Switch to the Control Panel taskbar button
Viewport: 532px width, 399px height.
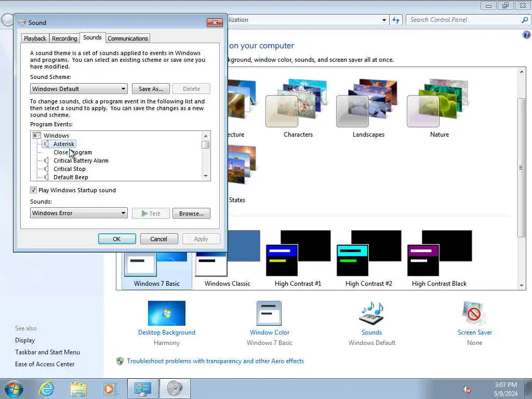[x=142, y=389]
